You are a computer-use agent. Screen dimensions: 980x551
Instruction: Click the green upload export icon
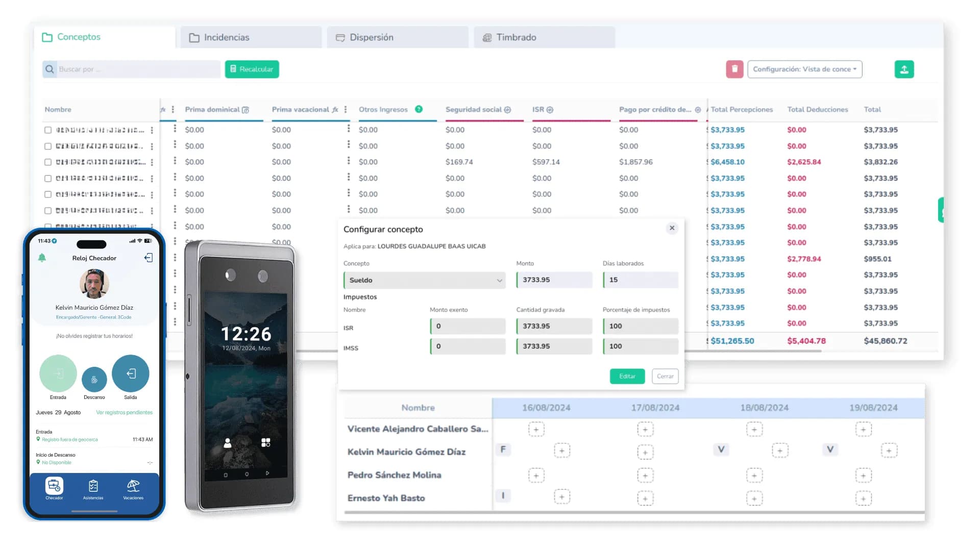(x=904, y=69)
